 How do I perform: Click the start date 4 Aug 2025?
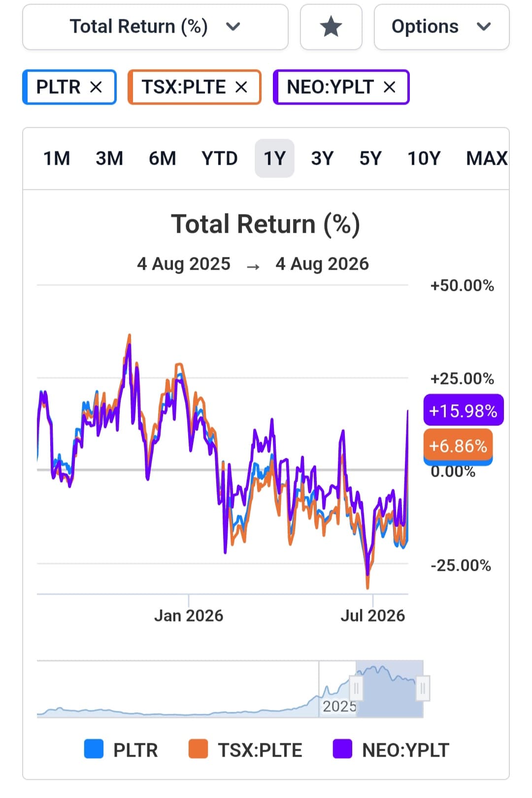pos(184,264)
